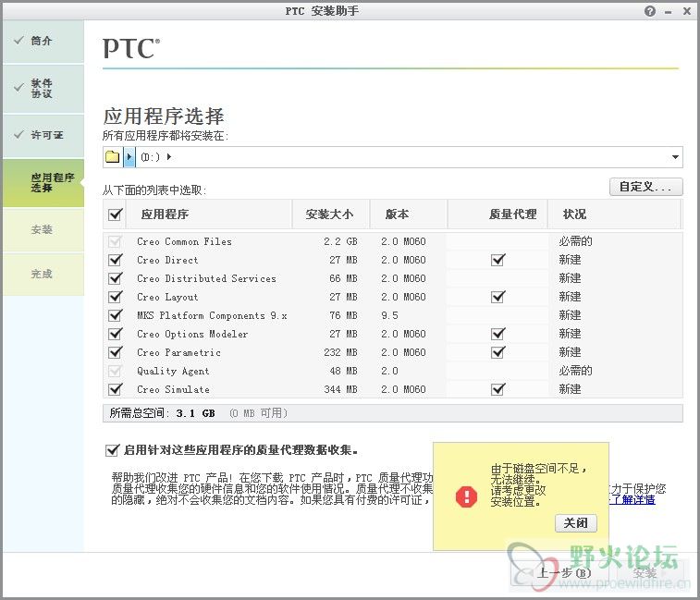This screenshot has height=600, width=700.
Task: Click the 232 MB size value
Action: [340, 352]
